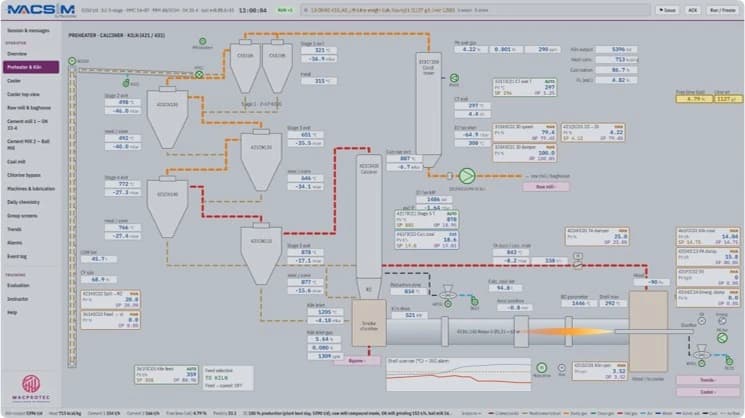Click the grey emergency fan icon above primary air fan

pos(722,321)
